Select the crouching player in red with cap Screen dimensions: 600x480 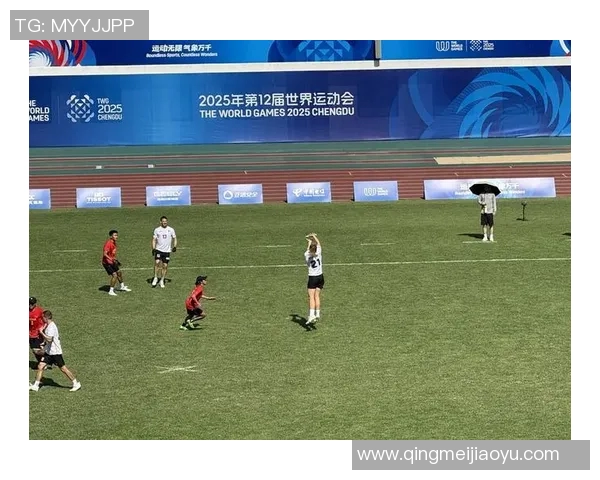[196, 303]
